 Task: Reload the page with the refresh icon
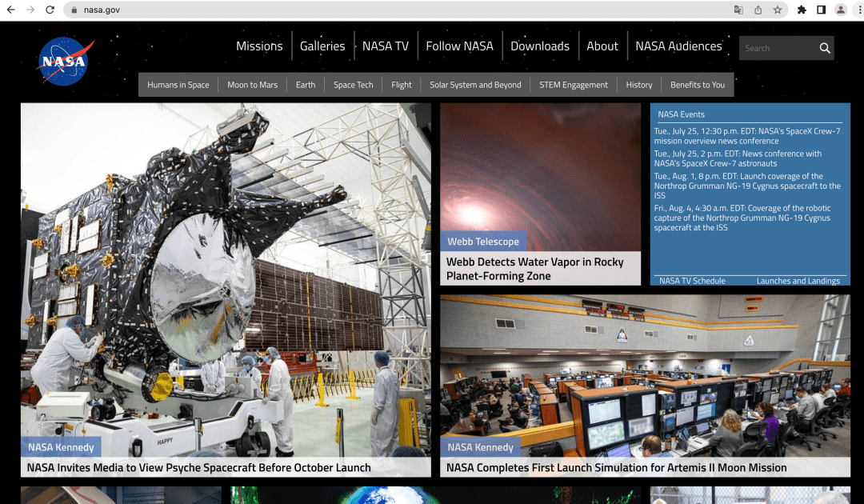coord(50,10)
